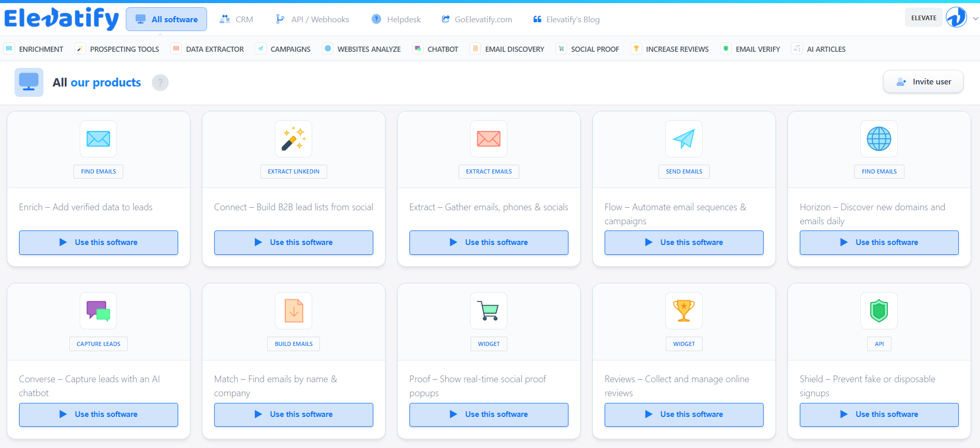Image resolution: width=980 pixels, height=448 pixels.
Task: Select the Campaigns category
Action: (283, 49)
